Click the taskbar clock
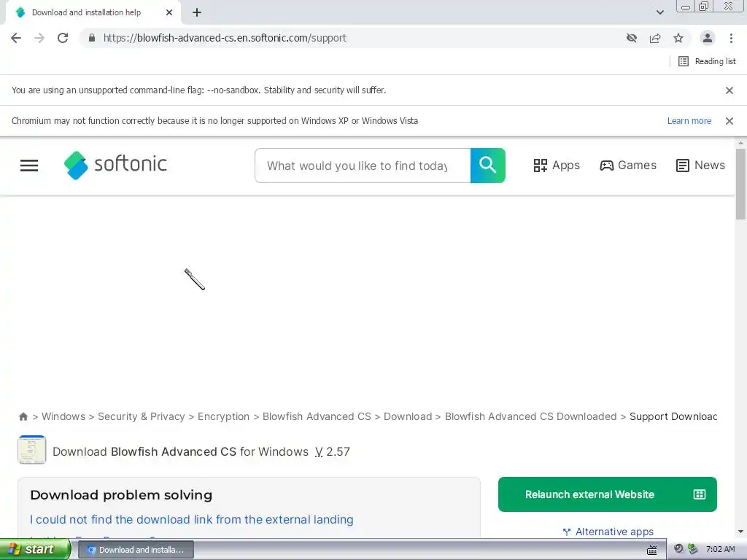This screenshot has height=560, width=747. [720, 550]
